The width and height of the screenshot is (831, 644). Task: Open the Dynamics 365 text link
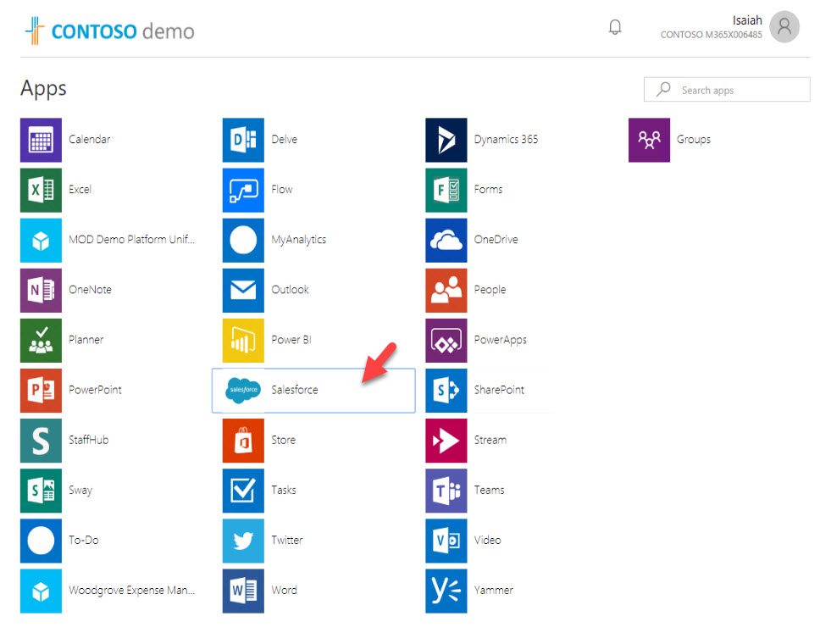[506, 140]
